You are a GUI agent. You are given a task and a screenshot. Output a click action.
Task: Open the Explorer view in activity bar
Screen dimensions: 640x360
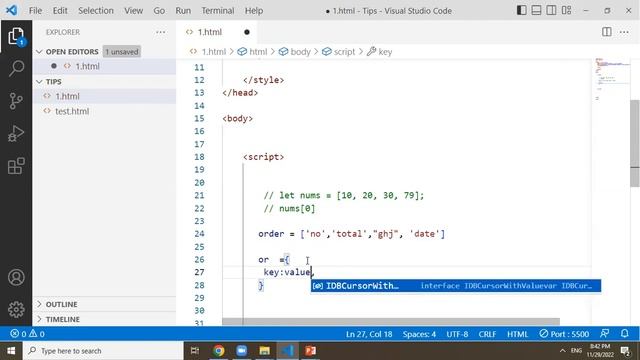[16, 36]
